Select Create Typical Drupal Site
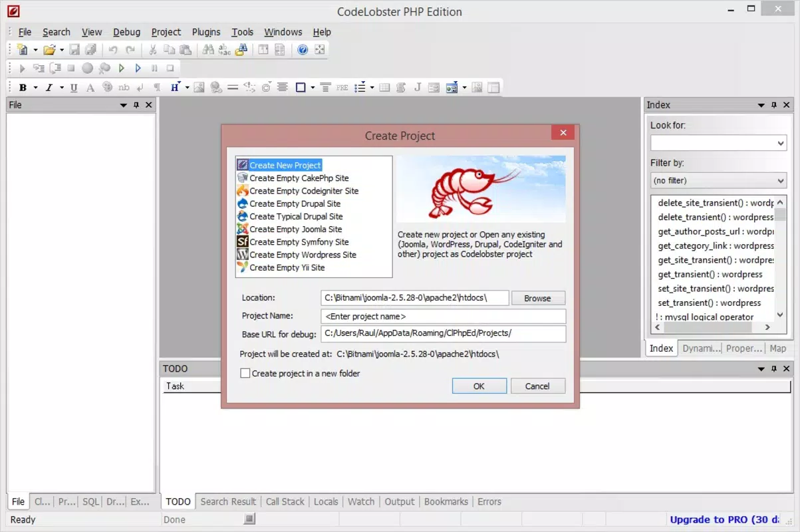Viewport: 800px width, 532px height. coord(290,216)
